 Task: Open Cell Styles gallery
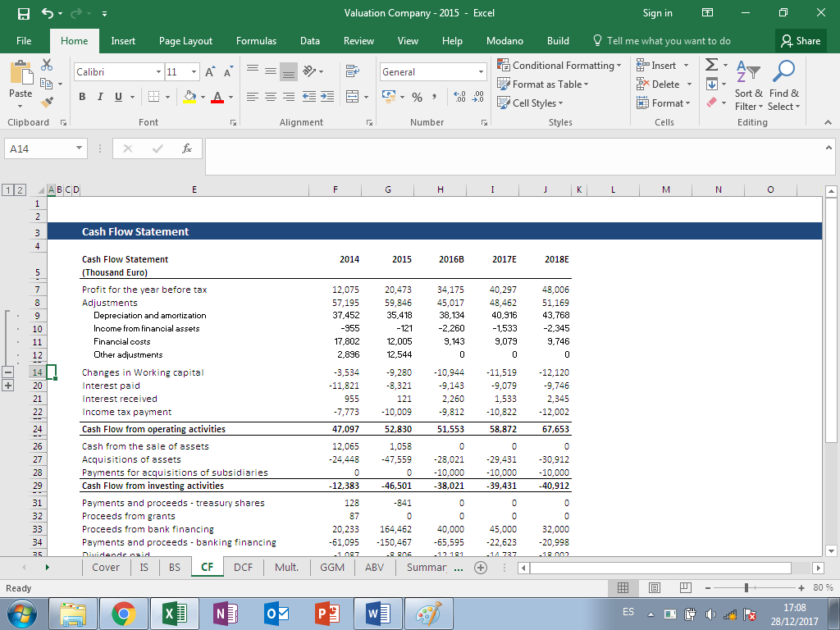tap(532, 103)
